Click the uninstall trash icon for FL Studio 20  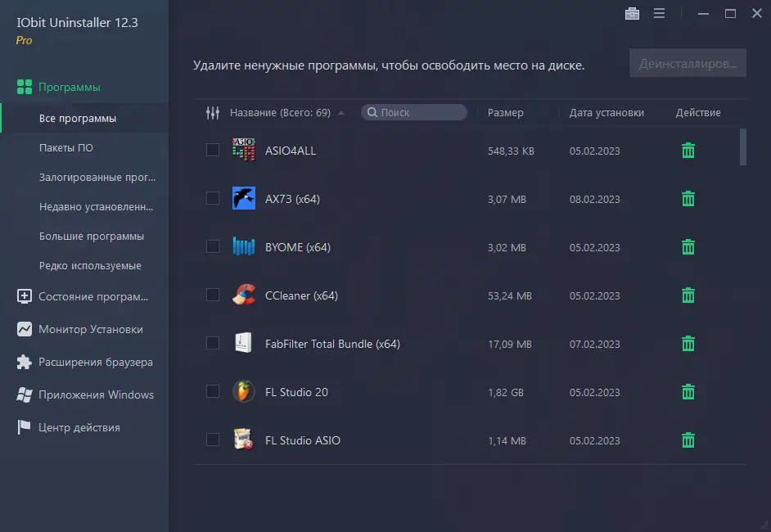point(688,391)
